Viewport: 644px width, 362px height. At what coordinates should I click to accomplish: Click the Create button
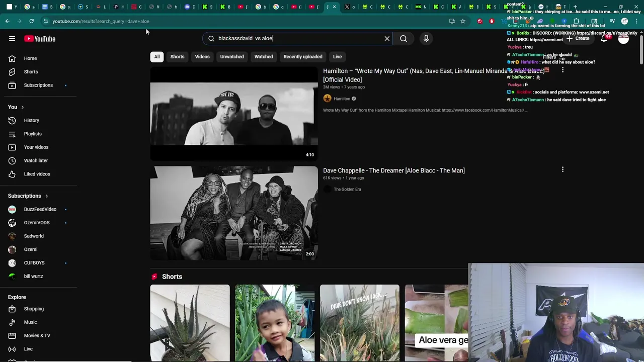pyautogui.click(x=578, y=38)
